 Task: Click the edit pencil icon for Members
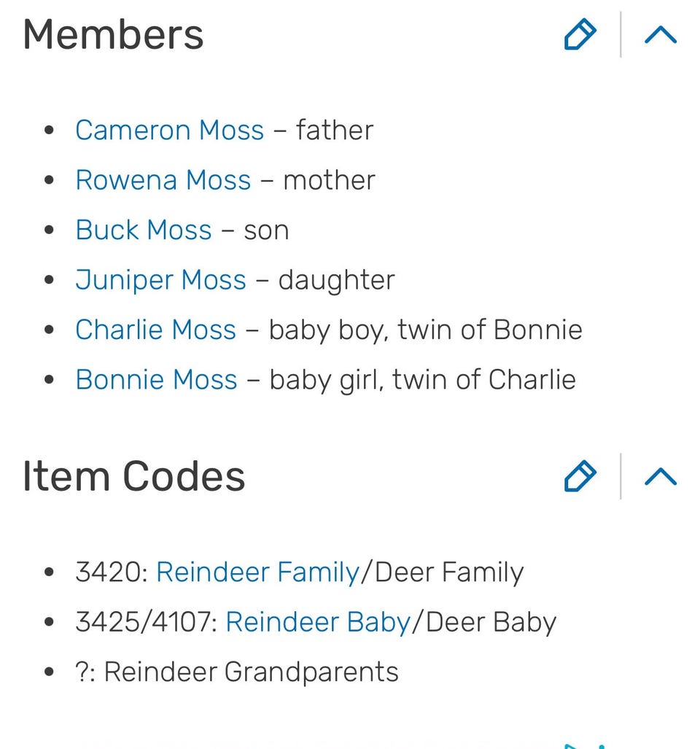[x=580, y=35]
